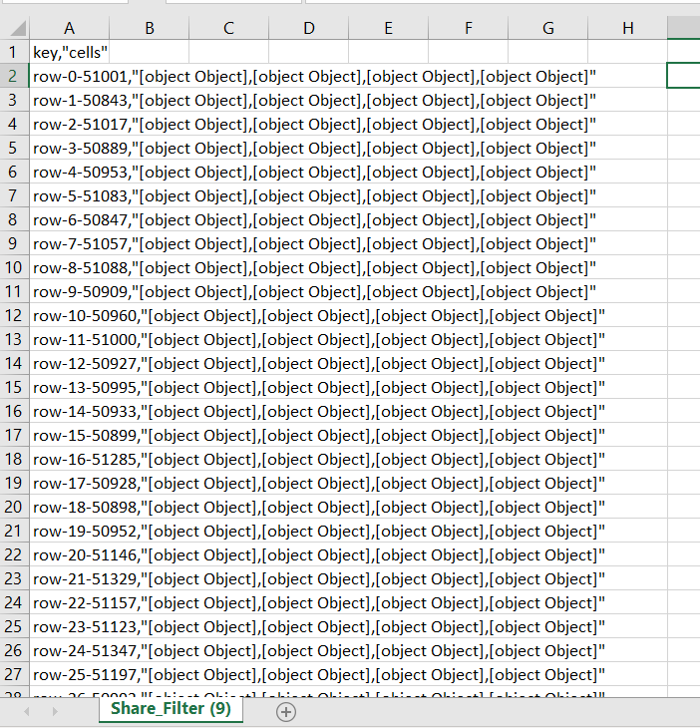Open the Share_Filter (9) sheet tab
700x728 pixels.
point(171,709)
